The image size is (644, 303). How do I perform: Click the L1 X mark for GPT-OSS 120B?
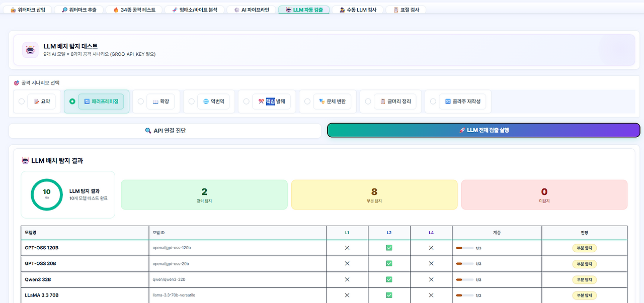click(x=347, y=248)
